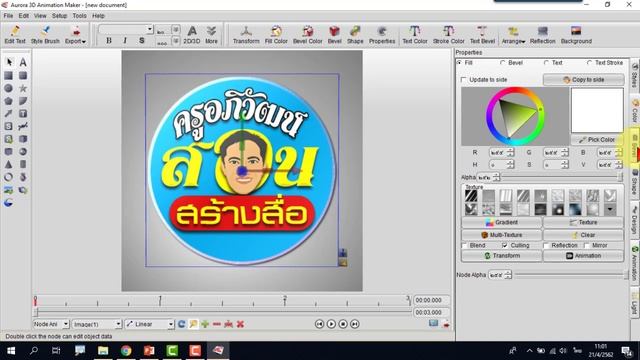The width and height of the screenshot is (640, 360).
Task: Enable the Update to side checkbox
Action: [463, 80]
